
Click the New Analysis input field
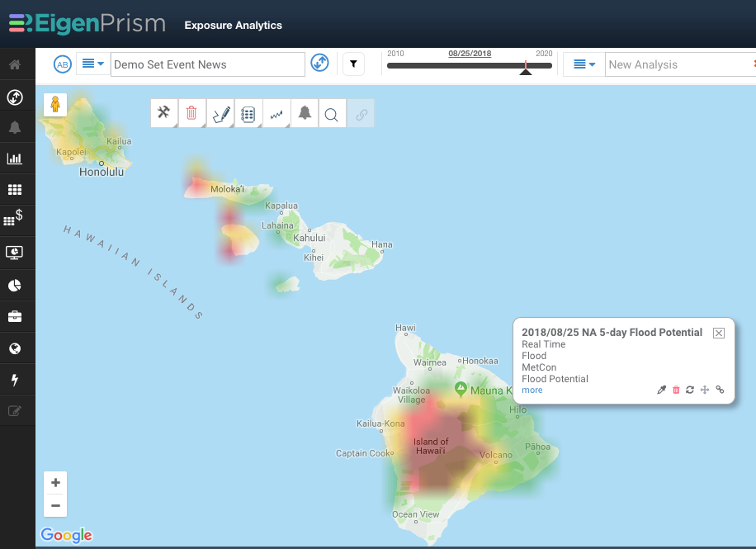click(x=680, y=64)
